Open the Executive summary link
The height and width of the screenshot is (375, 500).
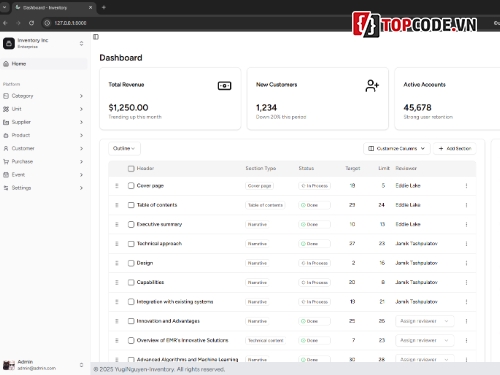(159, 224)
